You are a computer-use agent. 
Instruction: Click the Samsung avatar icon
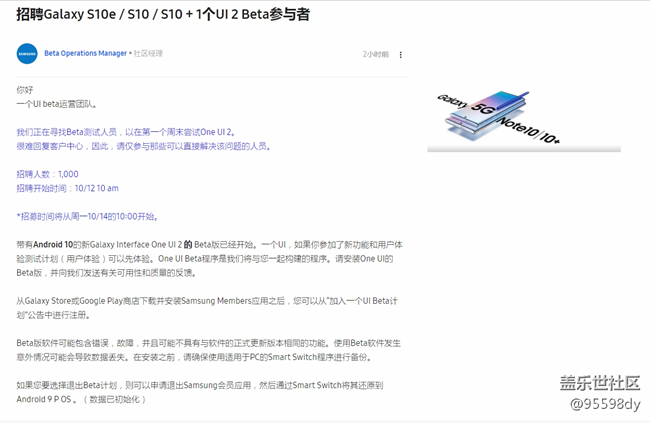tap(27, 54)
